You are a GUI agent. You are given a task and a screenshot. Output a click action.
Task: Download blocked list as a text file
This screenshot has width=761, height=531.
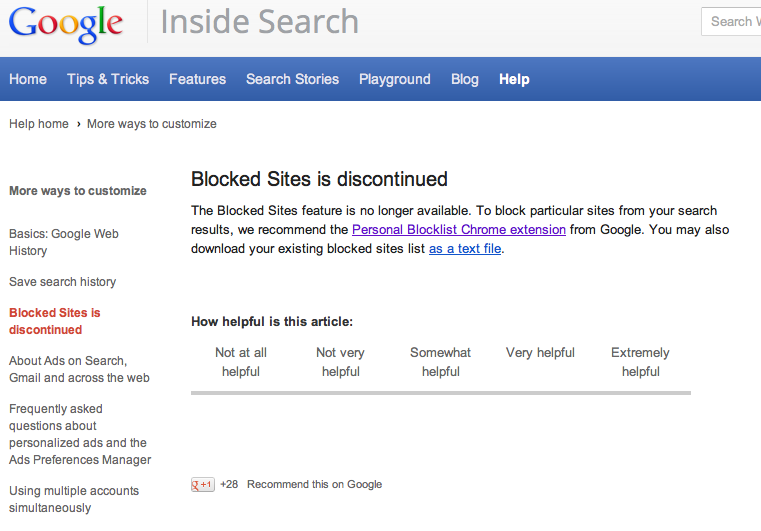[x=465, y=249]
